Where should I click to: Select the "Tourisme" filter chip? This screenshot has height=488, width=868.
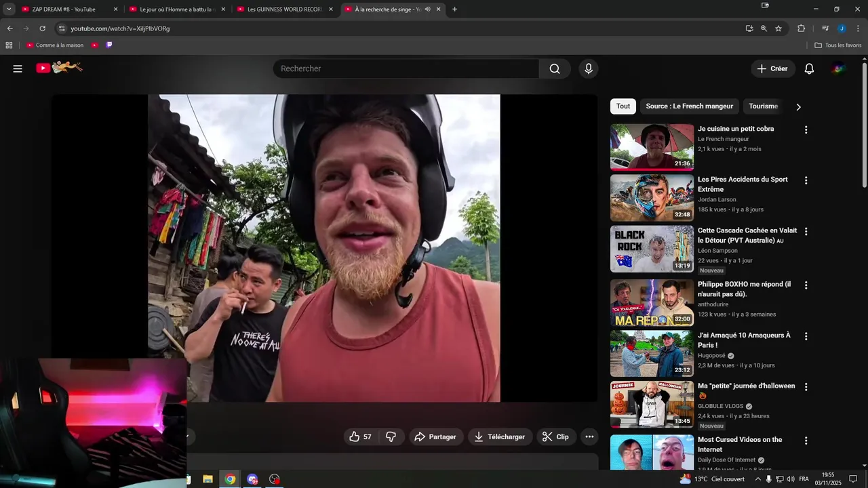click(x=763, y=106)
